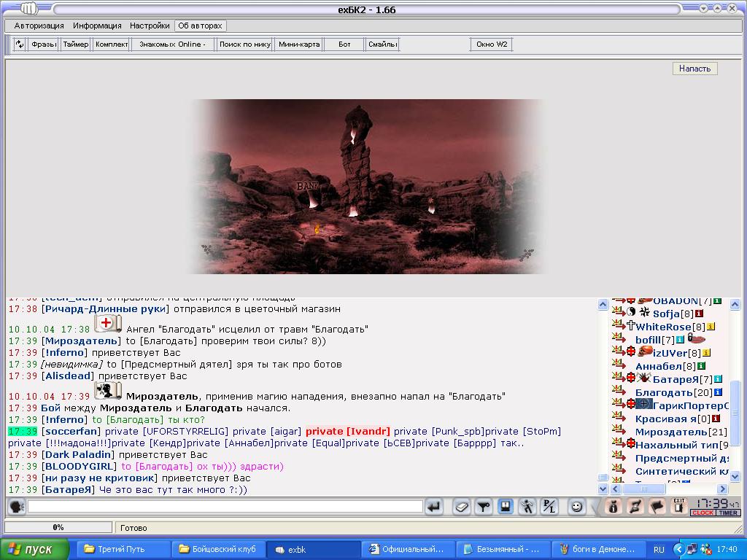Open Окно W2 window
The width and height of the screenshot is (747, 560).
pyautogui.click(x=492, y=44)
